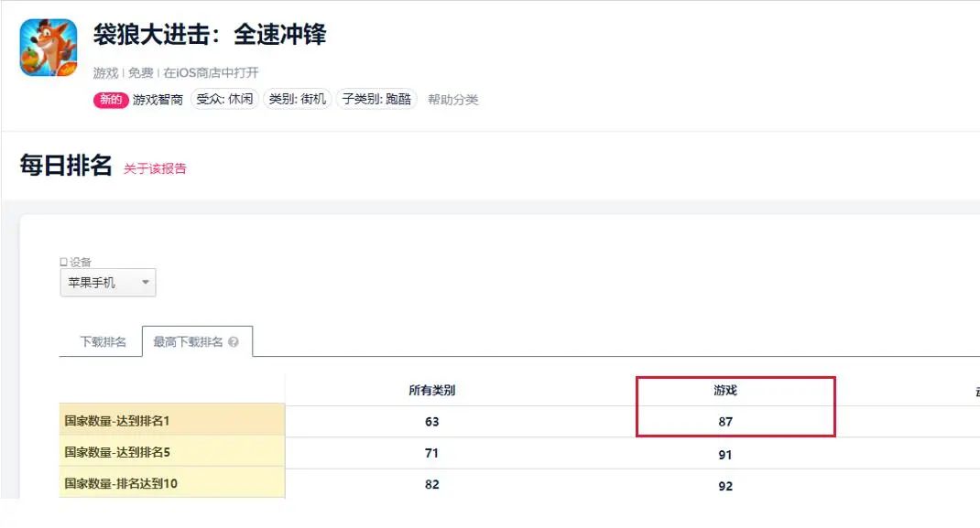980x528 pixels.
Task: Click the 子类别: 跑酷 subcategory tag
Action: (x=378, y=99)
